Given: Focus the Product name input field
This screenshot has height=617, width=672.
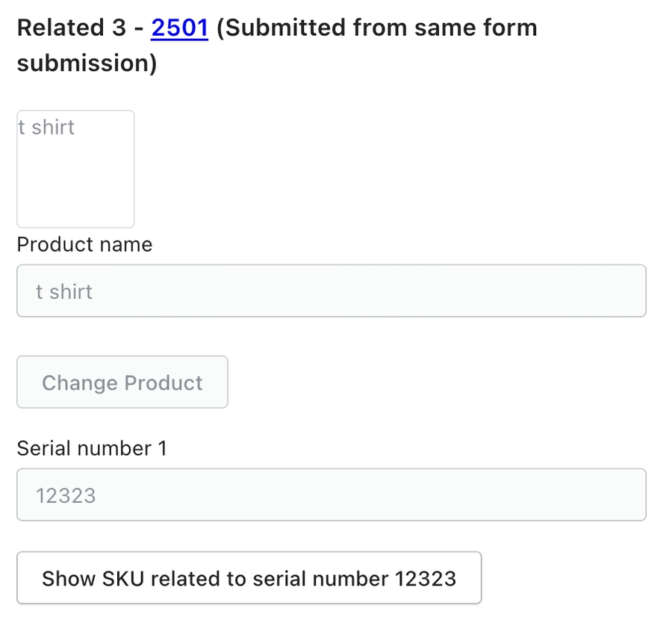Looking at the screenshot, I should coord(331,291).
